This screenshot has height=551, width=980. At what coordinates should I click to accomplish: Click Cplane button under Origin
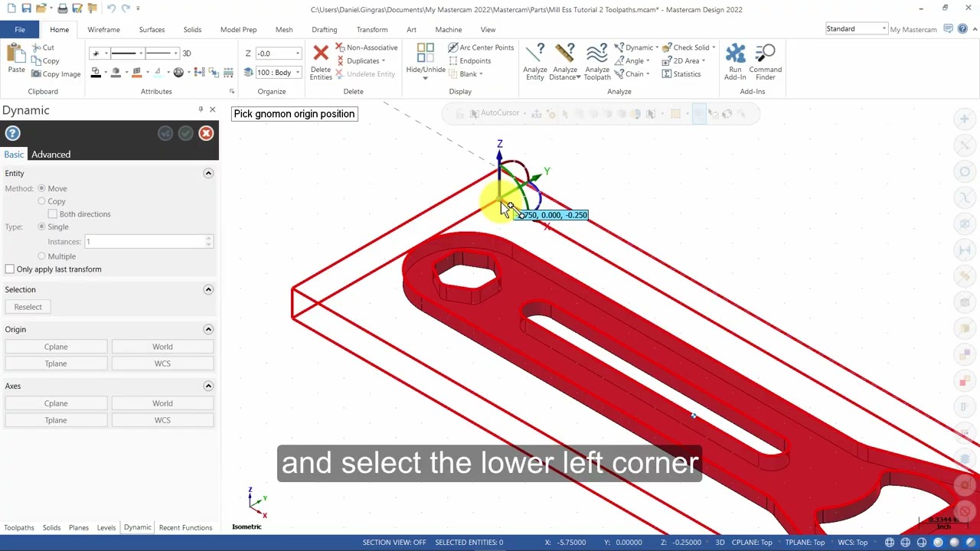point(56,347)
